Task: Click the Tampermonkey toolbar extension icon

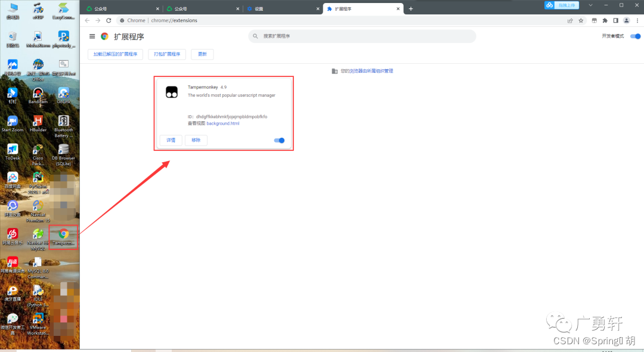Action: tap(594, 20)
